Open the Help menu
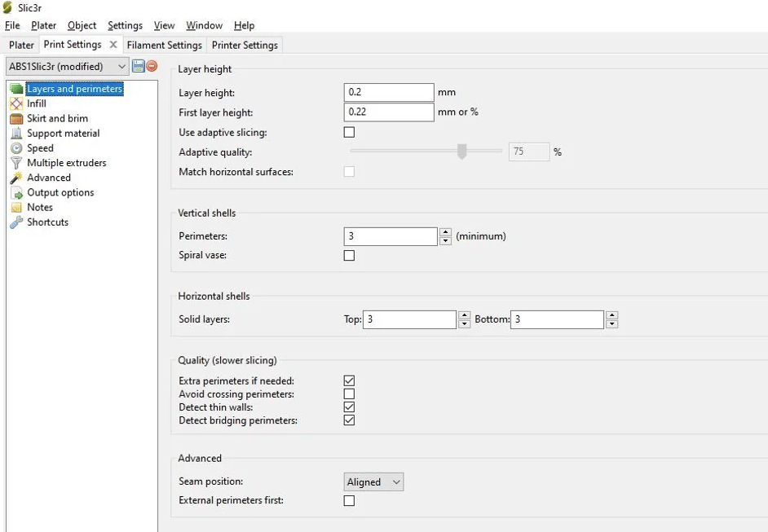The height and width of the screenshot is (532, 768). 244,25
